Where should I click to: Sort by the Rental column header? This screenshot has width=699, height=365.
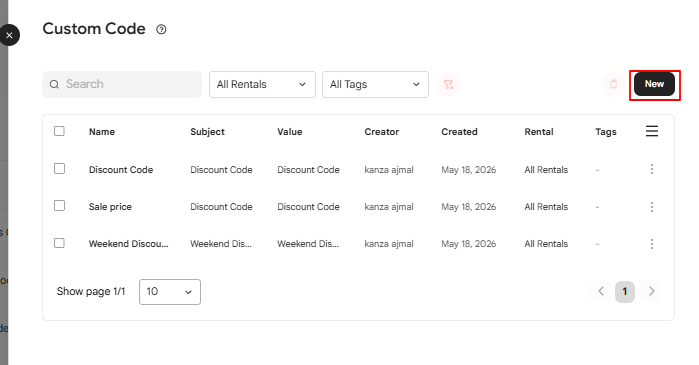click(539, 132)
